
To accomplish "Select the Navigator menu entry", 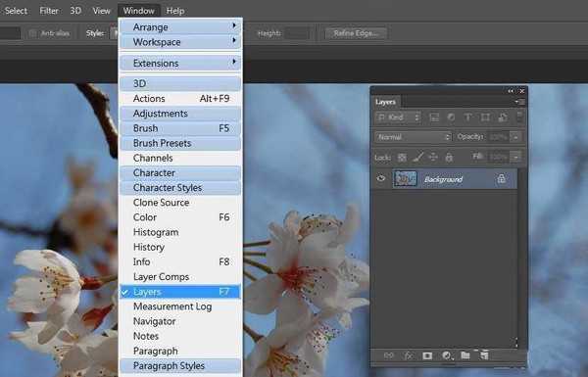I will tap(180, 321).
